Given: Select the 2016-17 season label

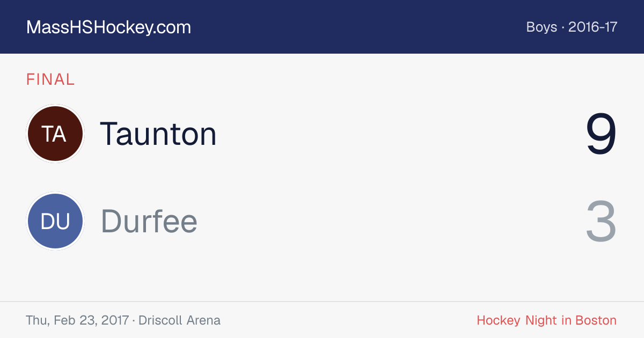Looking at the screenshot, I should 593,27.
